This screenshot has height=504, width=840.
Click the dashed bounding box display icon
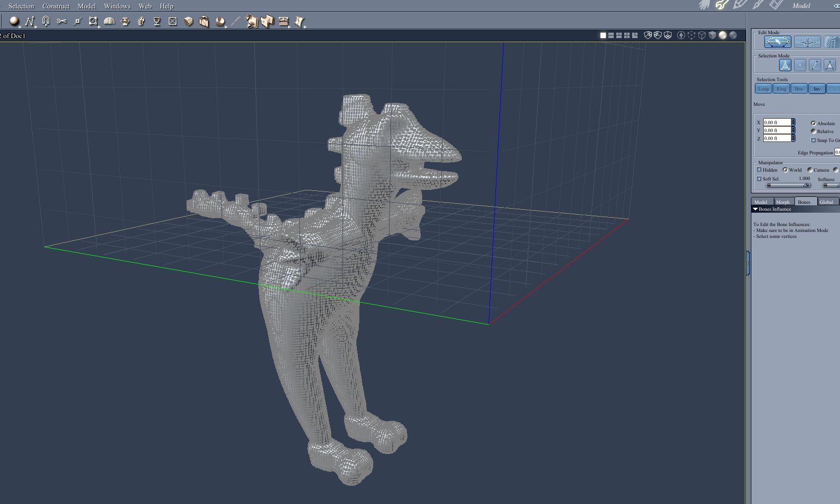[x=692, y=35]
